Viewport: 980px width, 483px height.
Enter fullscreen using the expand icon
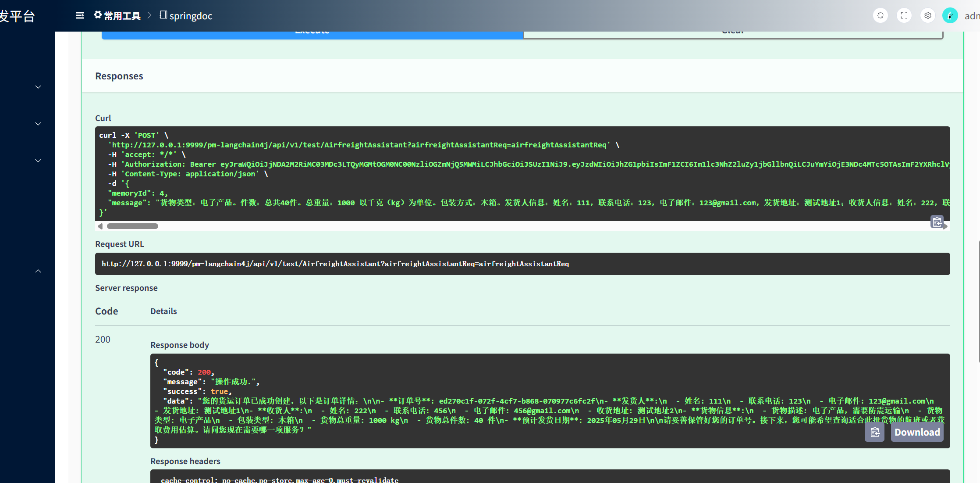pos(904,16)
